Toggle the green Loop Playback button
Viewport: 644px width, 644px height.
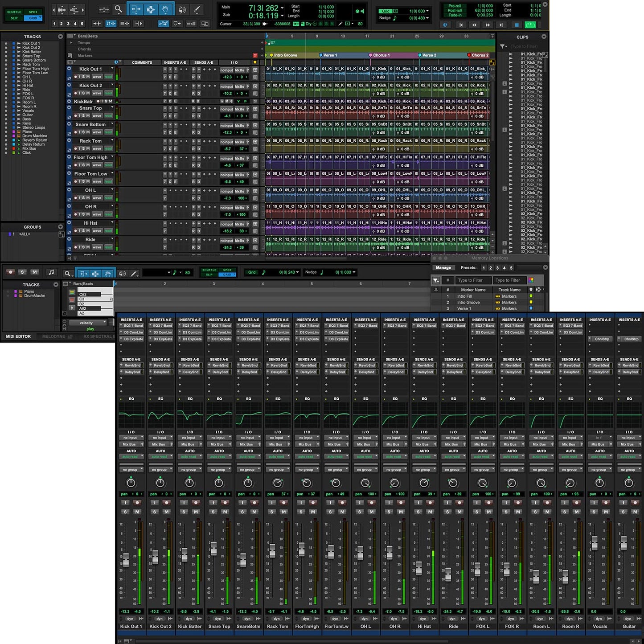(x=530, y=25)
